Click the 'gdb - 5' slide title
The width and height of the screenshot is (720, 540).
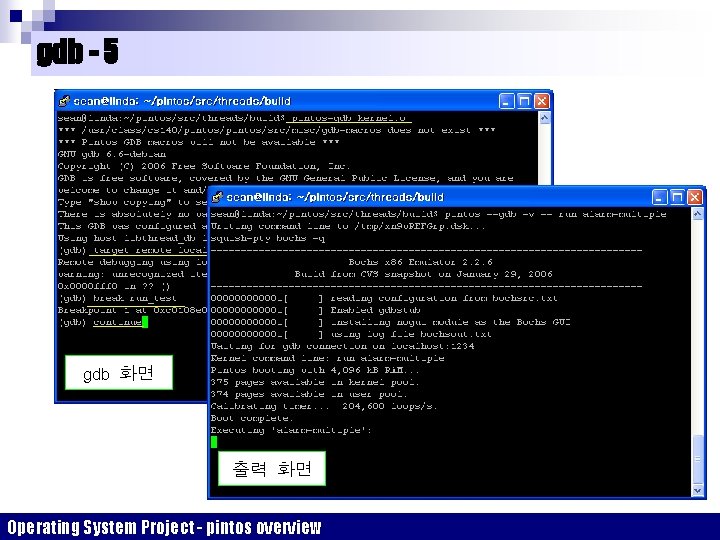(x=78, y=52)
